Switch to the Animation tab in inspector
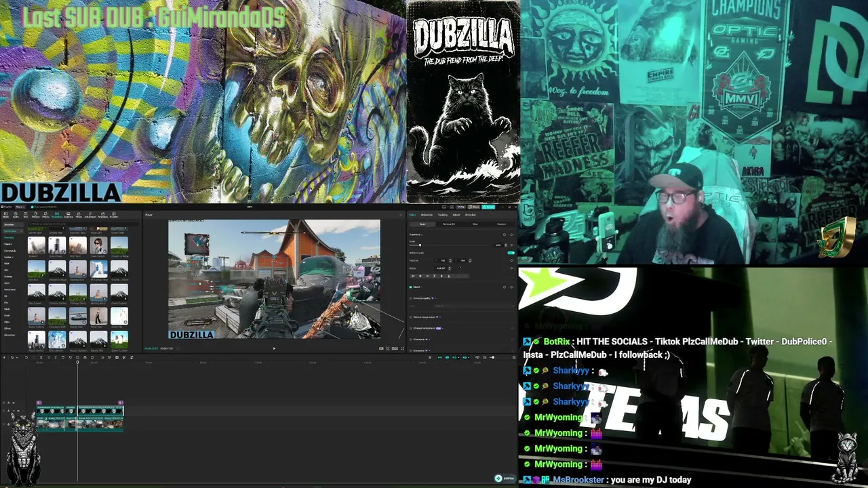The height and width of the screenshot is (488, 868). (x=427, y=215)
